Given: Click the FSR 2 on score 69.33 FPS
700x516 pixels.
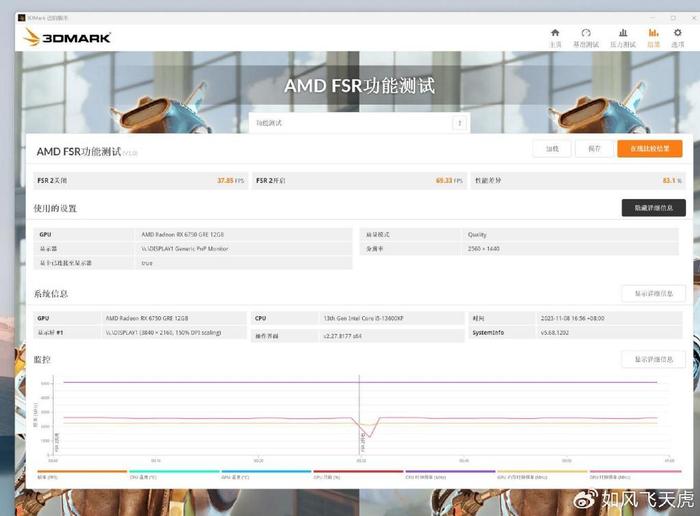Looking at the screenshot, I should coord(449,181).
